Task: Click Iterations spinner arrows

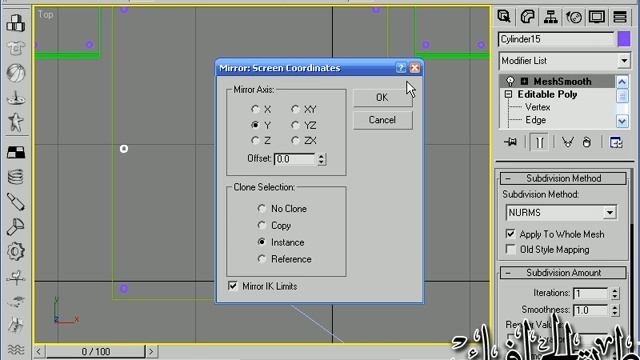Action: pos(615,293)
